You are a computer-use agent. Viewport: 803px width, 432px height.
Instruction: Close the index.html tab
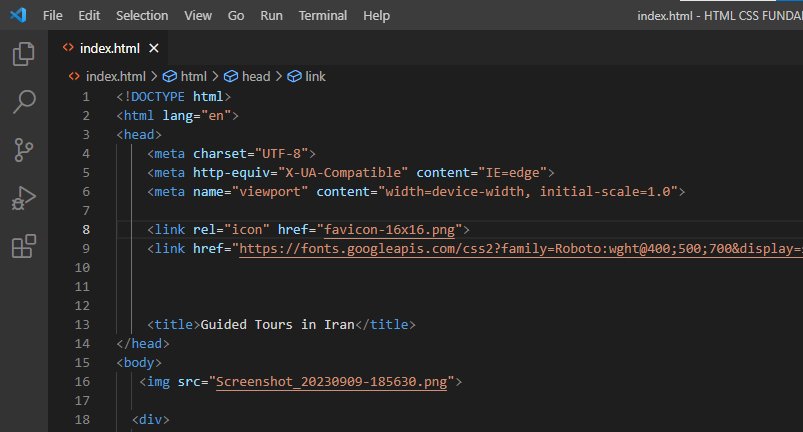point(154,48)
